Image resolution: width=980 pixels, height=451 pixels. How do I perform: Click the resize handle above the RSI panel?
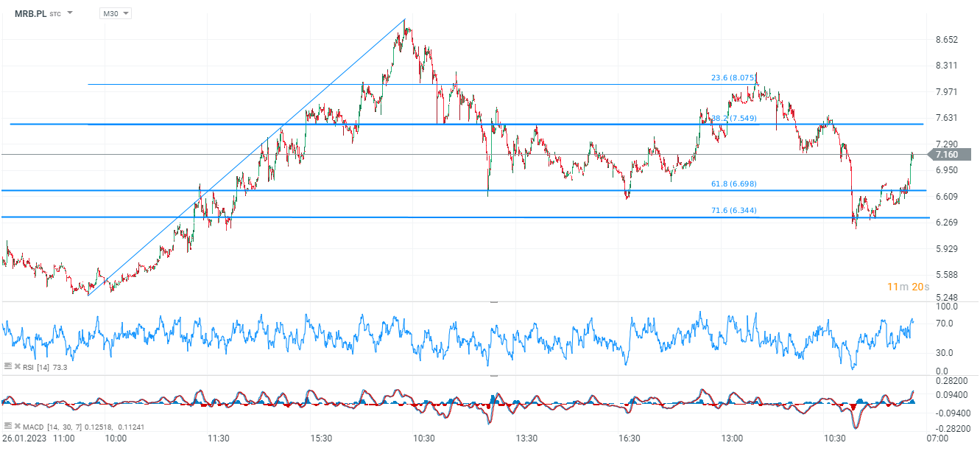(x=493, y=302)
